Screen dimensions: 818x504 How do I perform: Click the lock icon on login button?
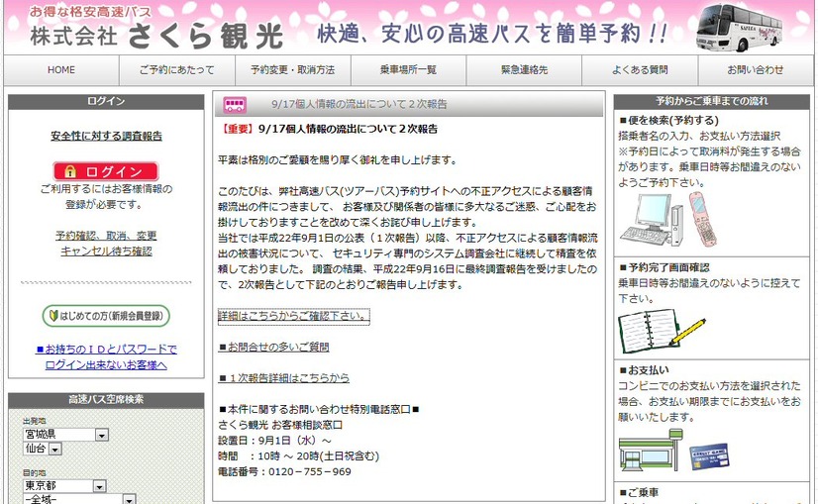point(70,171)
